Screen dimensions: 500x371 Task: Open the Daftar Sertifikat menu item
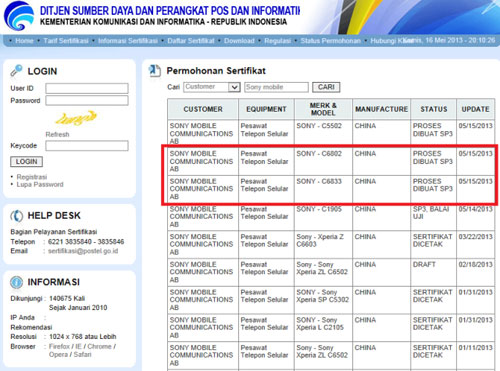pos(191,41)
